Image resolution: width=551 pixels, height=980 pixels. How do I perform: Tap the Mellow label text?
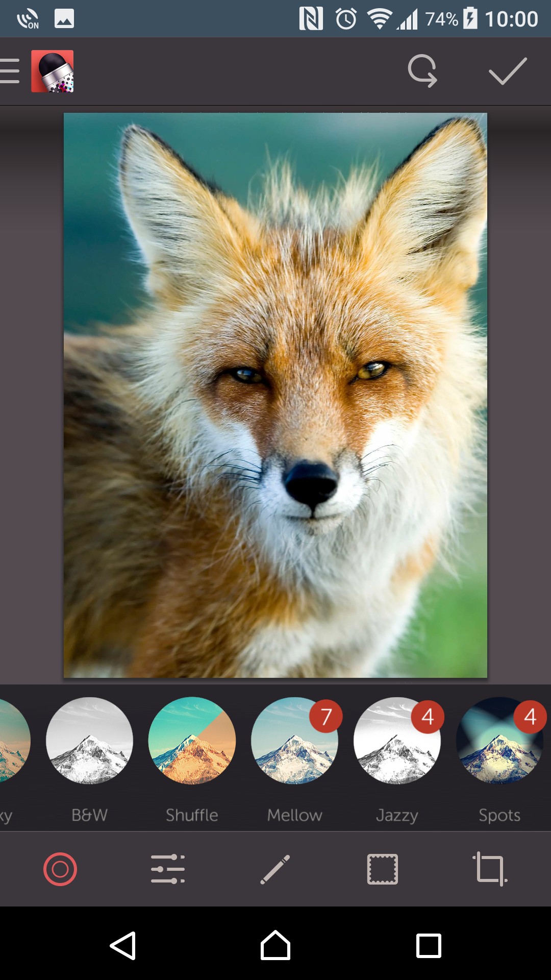tap(294, 815)
